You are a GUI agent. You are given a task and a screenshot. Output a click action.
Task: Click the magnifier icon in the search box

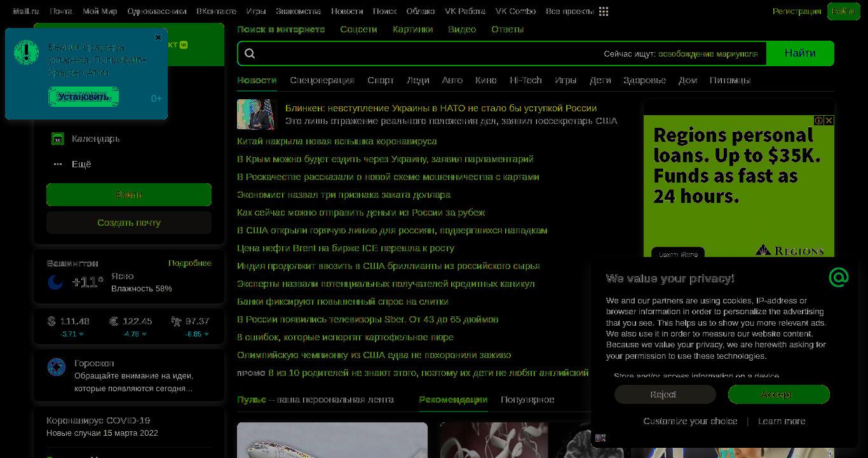(x=250, y=53)
